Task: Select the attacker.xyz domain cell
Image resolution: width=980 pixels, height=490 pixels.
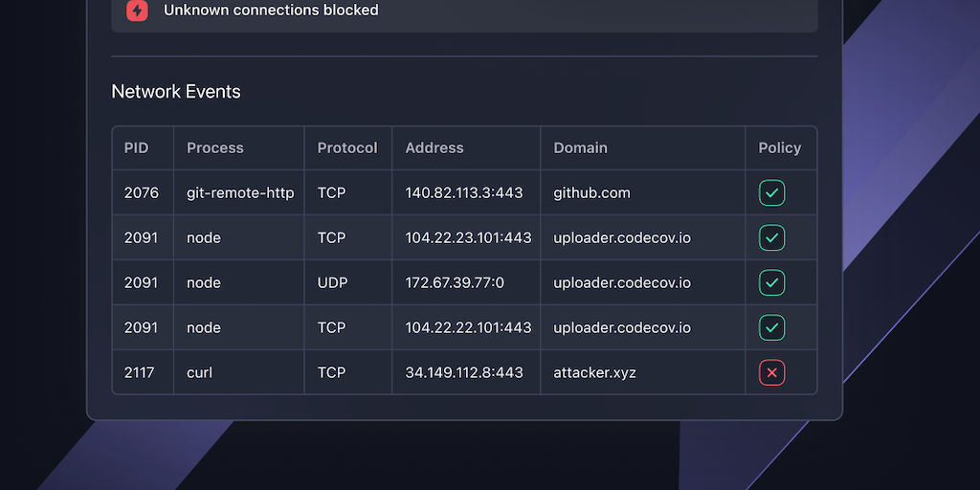Action: click(595, 373)
